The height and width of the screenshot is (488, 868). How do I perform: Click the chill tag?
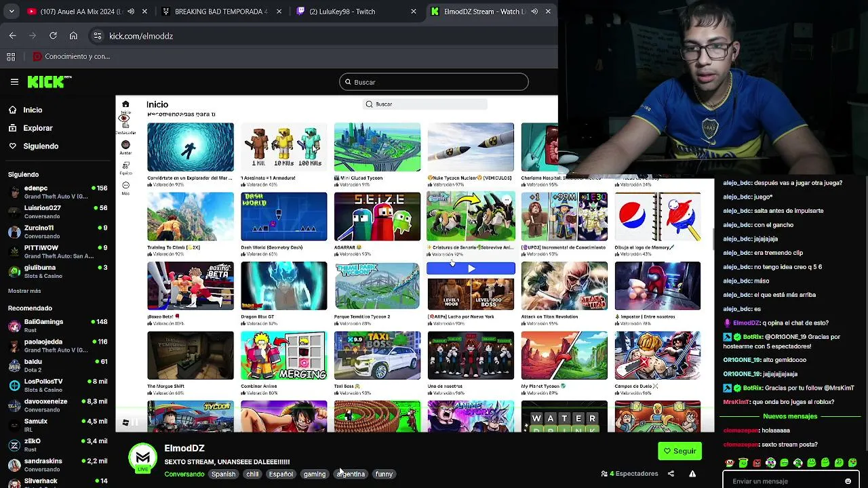pos(252,474)
